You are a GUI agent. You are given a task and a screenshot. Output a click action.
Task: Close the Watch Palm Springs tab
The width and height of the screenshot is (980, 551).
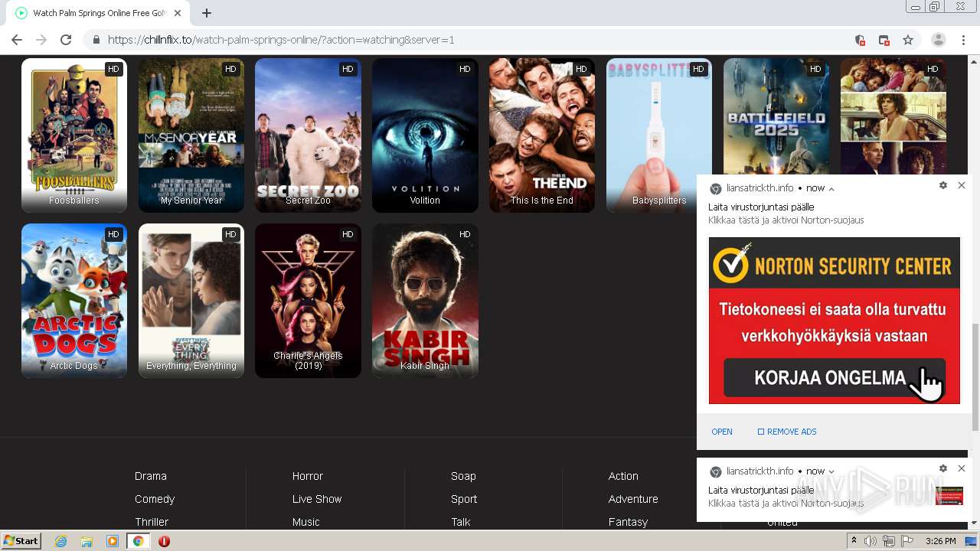pos(178,13)
